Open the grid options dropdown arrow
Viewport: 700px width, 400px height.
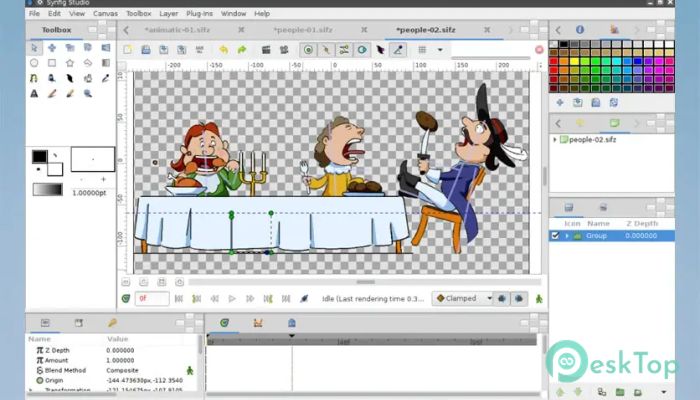[x=440, y=50]
